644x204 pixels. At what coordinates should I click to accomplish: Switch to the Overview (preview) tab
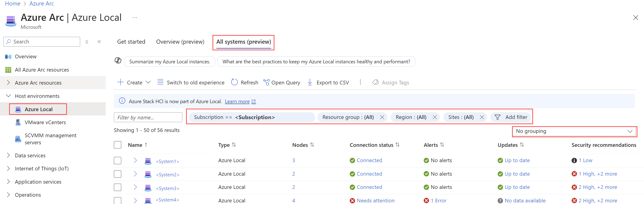click(180, 42)
